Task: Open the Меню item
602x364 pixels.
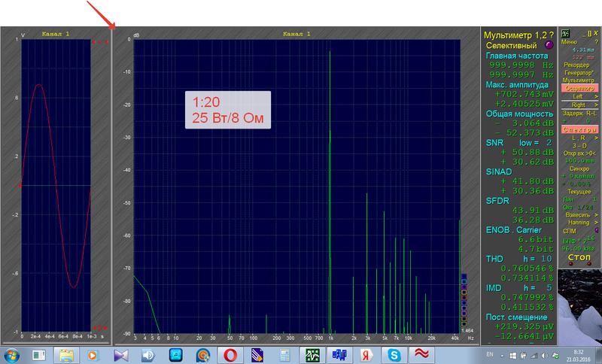Action: tap(569, 42)
